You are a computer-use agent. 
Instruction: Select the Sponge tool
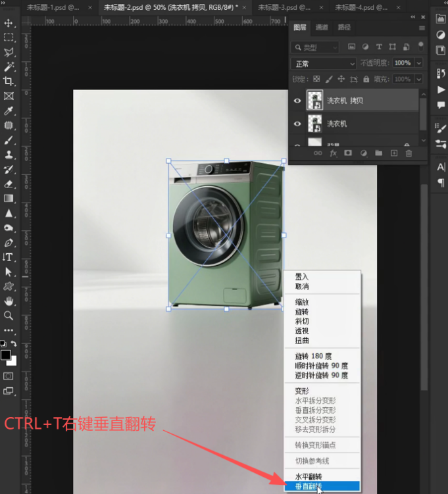[9, 228]
